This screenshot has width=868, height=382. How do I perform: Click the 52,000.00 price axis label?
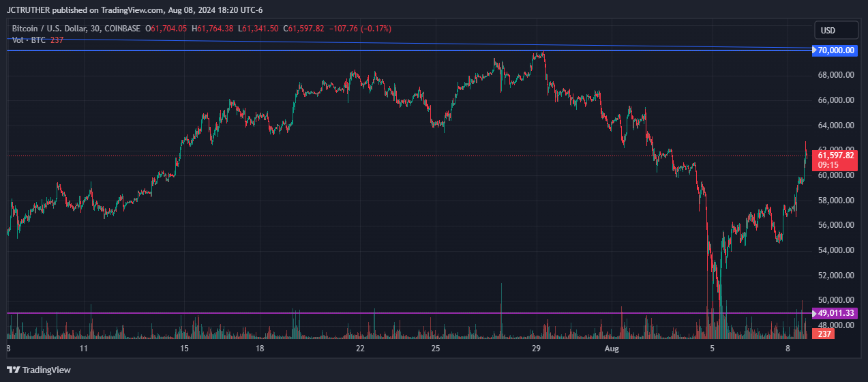836,276
